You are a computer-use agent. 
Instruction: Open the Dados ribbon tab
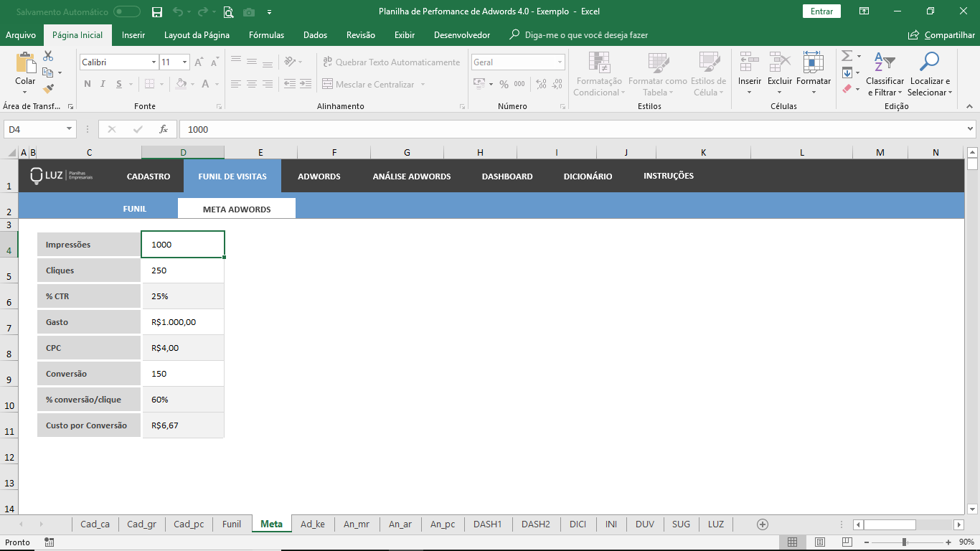(315, 35)
